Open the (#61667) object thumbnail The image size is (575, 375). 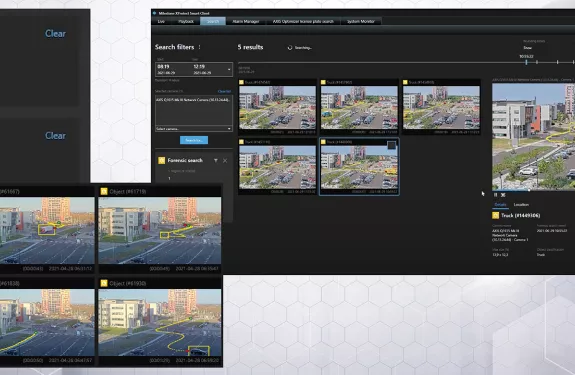coord(47,231)
